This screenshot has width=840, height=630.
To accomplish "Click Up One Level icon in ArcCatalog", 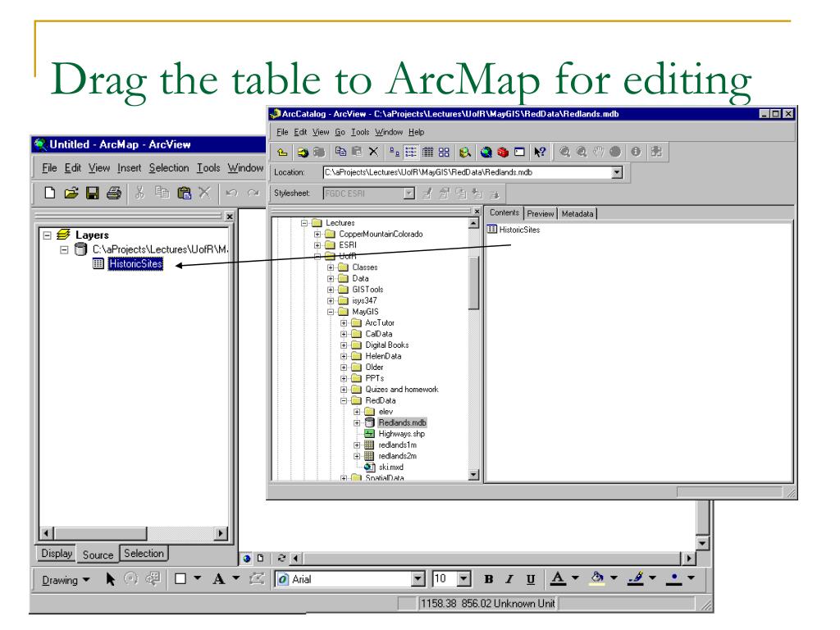I will click(282, 152).
